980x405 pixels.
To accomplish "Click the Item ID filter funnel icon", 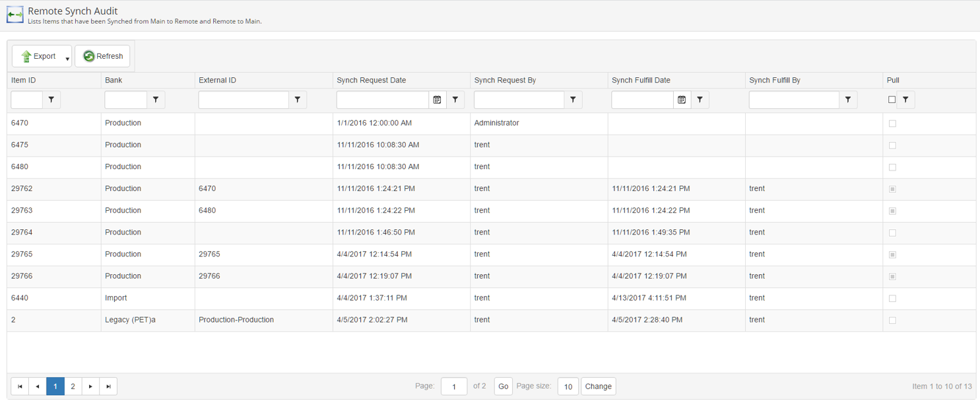I will (51, 100).
